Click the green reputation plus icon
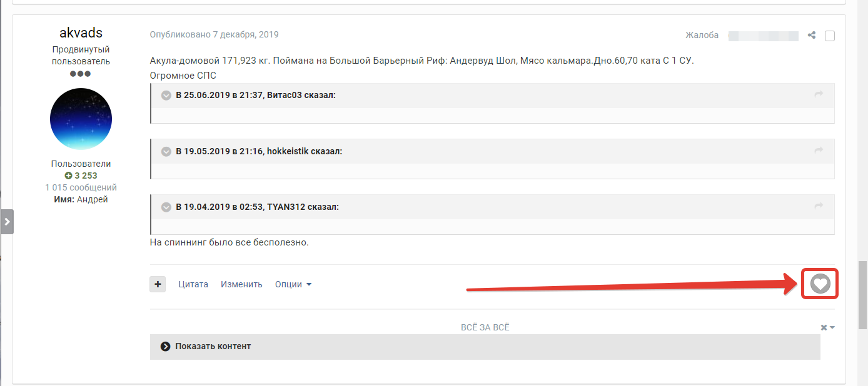 (x=68, y=176)
